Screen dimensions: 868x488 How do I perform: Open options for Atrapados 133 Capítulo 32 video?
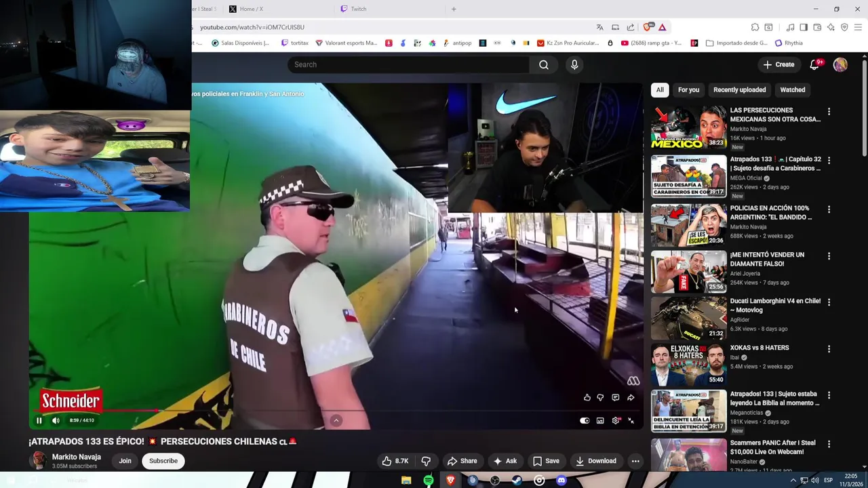(829, 161)
